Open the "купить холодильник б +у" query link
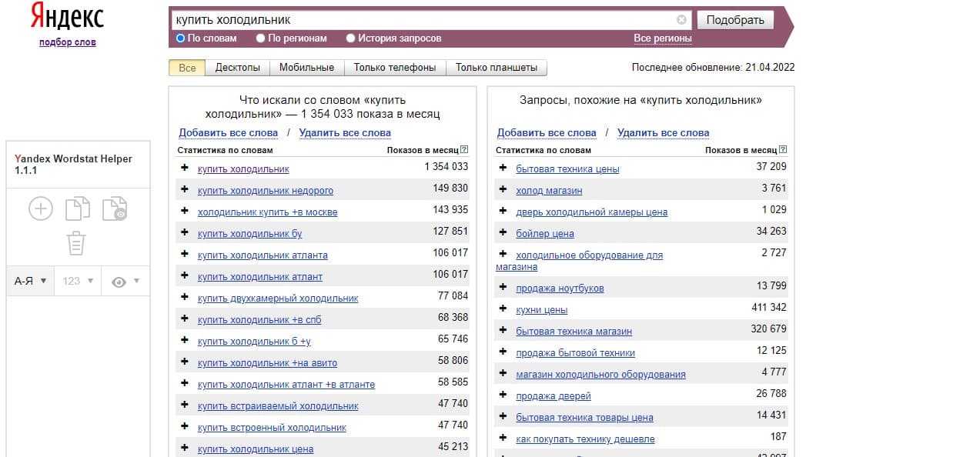 point(254,341)
